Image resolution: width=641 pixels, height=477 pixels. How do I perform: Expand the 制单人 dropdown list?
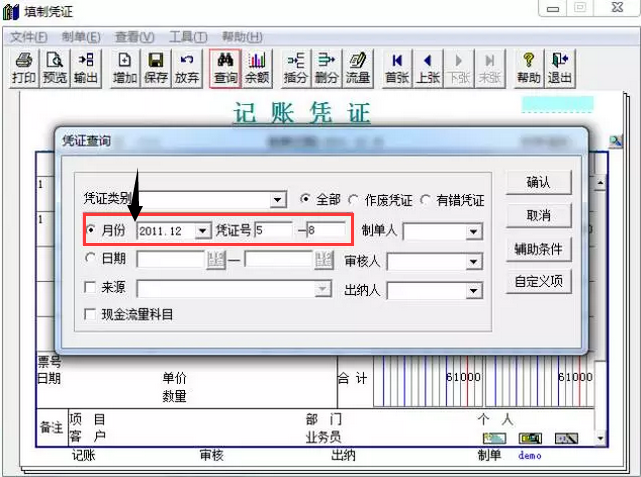pyautogui.click(x=474, y=232)
